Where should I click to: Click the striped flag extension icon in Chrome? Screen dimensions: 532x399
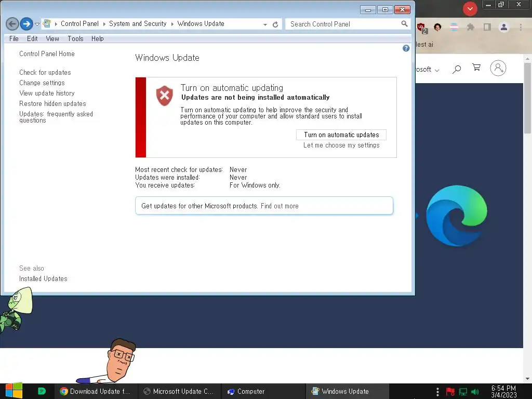pos(454,27)
